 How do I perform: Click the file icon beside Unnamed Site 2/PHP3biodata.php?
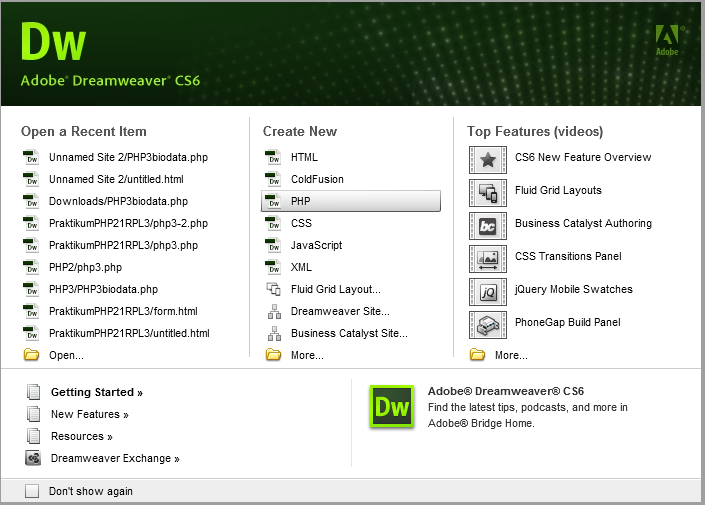[31, 157]
